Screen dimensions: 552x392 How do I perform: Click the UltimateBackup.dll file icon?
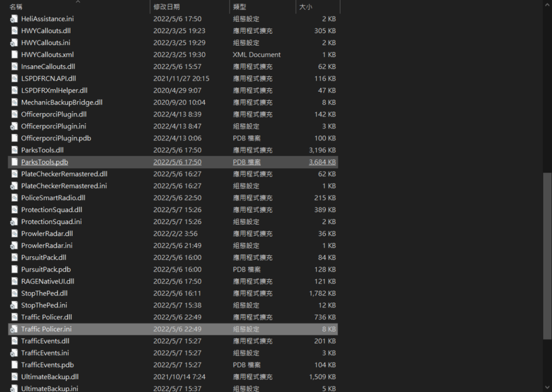click(13, 377)
